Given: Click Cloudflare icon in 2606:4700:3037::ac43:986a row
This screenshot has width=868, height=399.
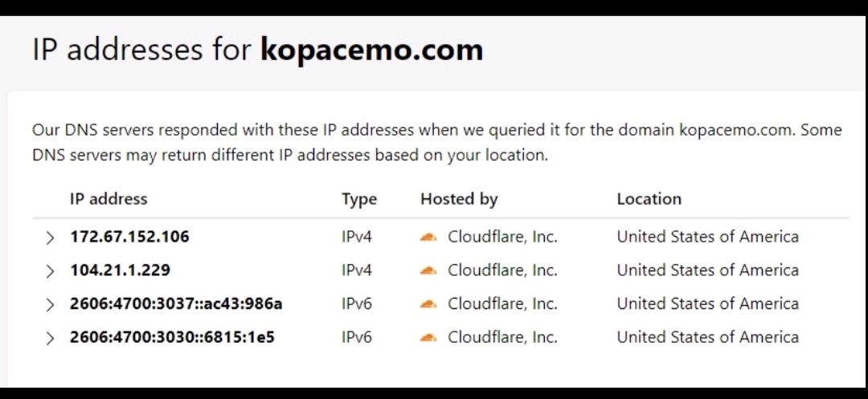Looking at the screenshot, I should point(429,304).
